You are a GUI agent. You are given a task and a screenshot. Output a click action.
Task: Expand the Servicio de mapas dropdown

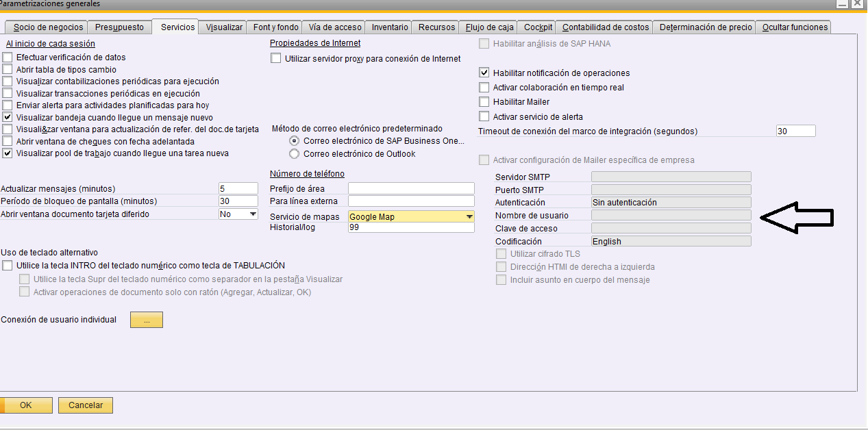[x=469, y=217]
